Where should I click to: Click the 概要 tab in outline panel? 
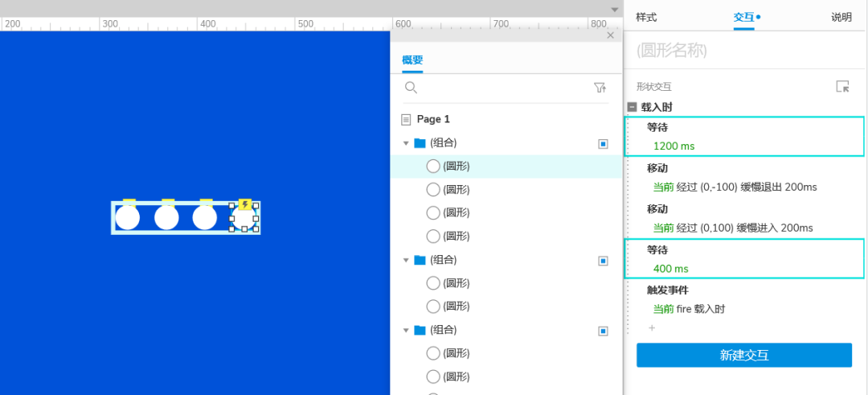[x=412, y=61]
